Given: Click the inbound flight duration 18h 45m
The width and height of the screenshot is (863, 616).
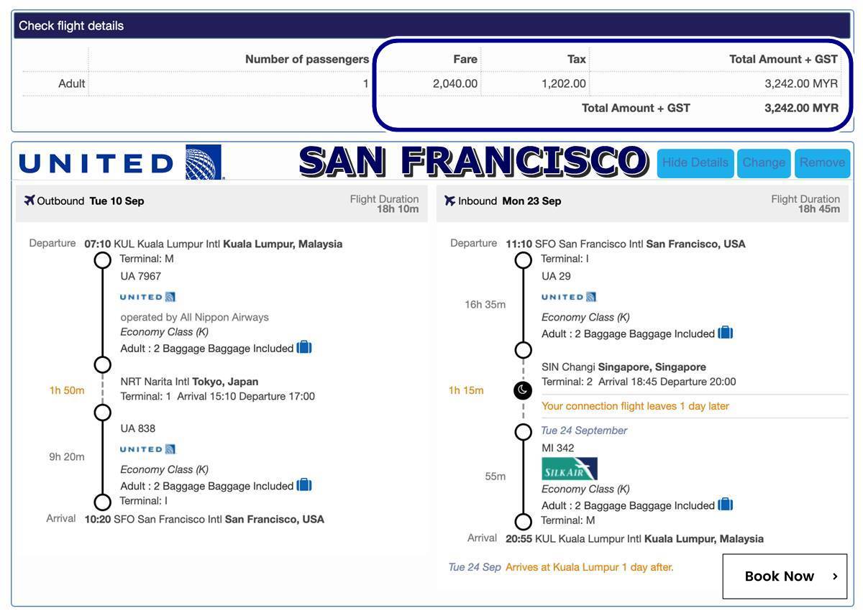Looking at the screenshot, I should (819, 209).
